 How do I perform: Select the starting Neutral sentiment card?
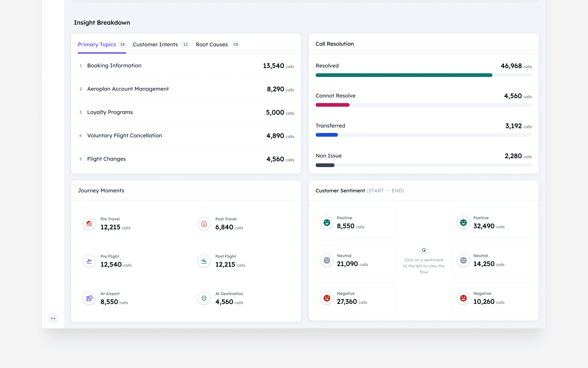355,260
